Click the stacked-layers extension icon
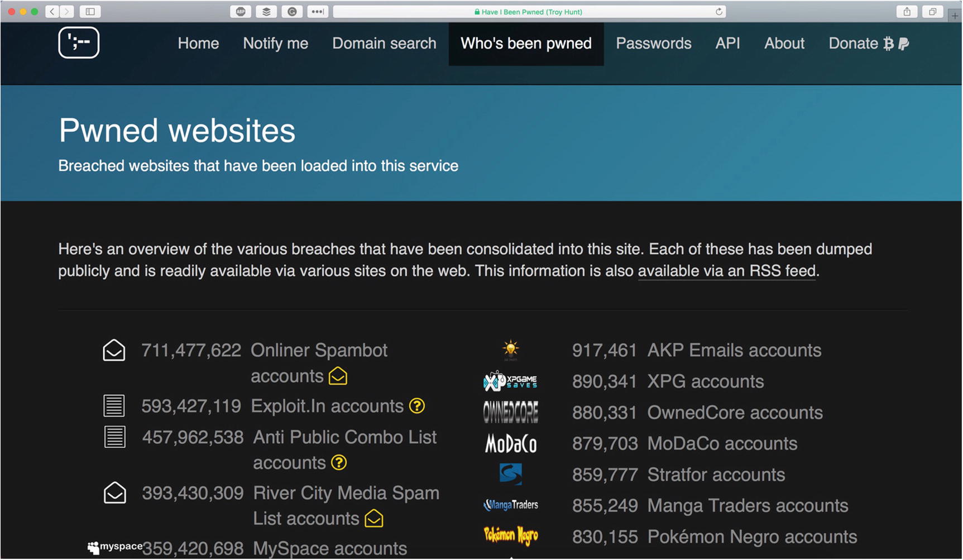Screen dimensions: 963x560 (x=266, y=11)
